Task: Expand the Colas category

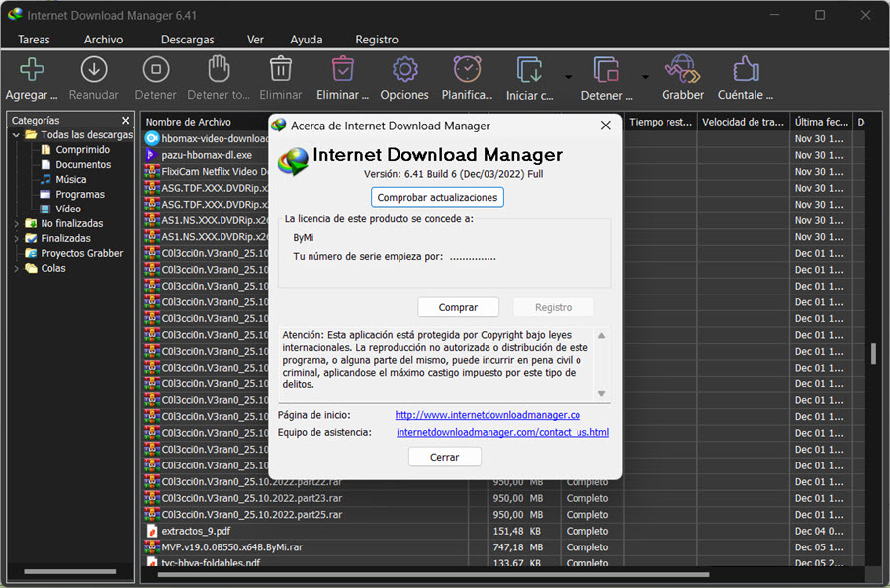Action: click(x=16, y=268)
